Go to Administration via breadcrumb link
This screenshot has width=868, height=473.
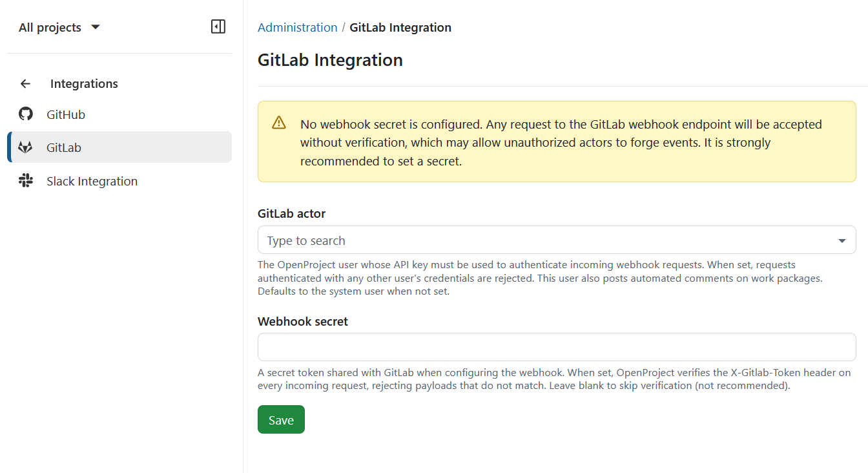(x=297, y=27)
